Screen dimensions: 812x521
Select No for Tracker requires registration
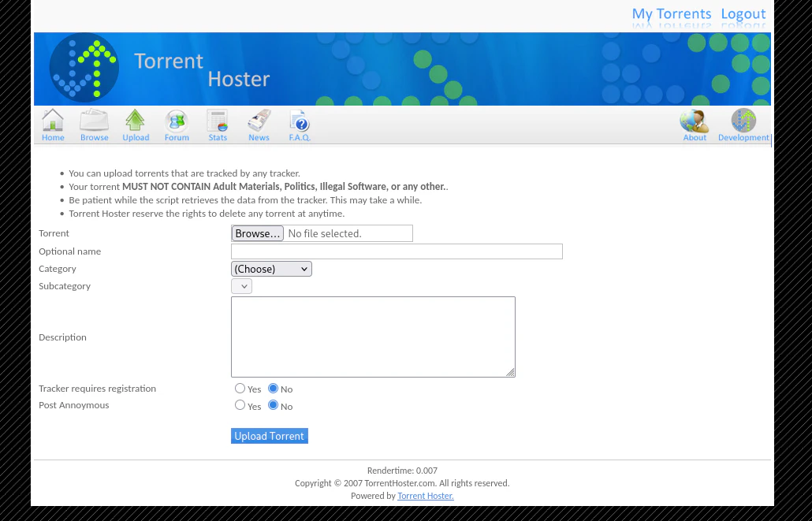pyautogui.click(x=273, y=388)
